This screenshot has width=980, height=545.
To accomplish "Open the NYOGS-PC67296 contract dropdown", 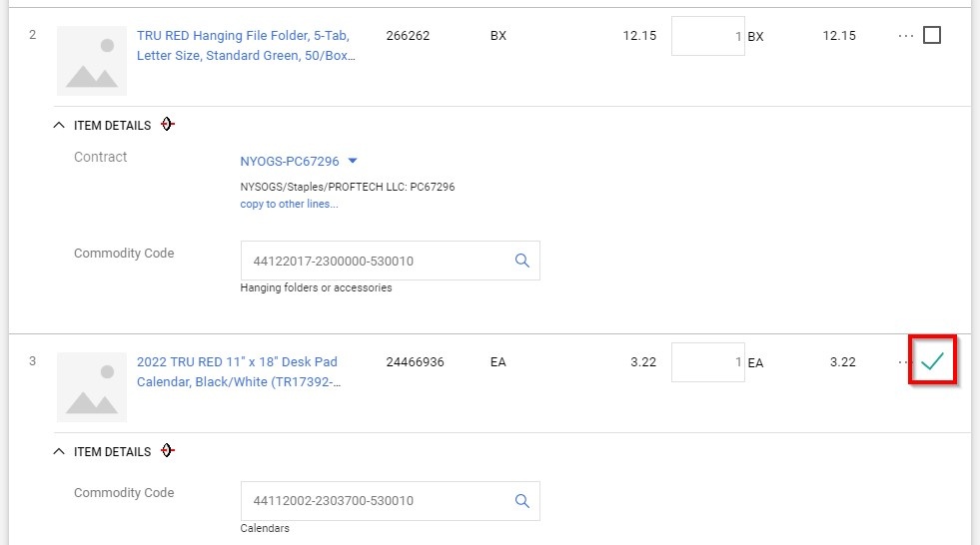I will pos(352,161).
